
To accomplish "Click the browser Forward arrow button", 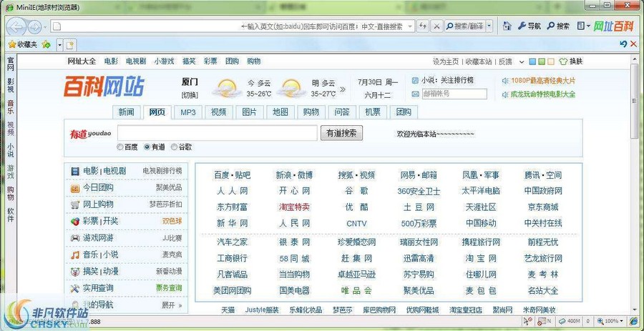I will [34, 27].
